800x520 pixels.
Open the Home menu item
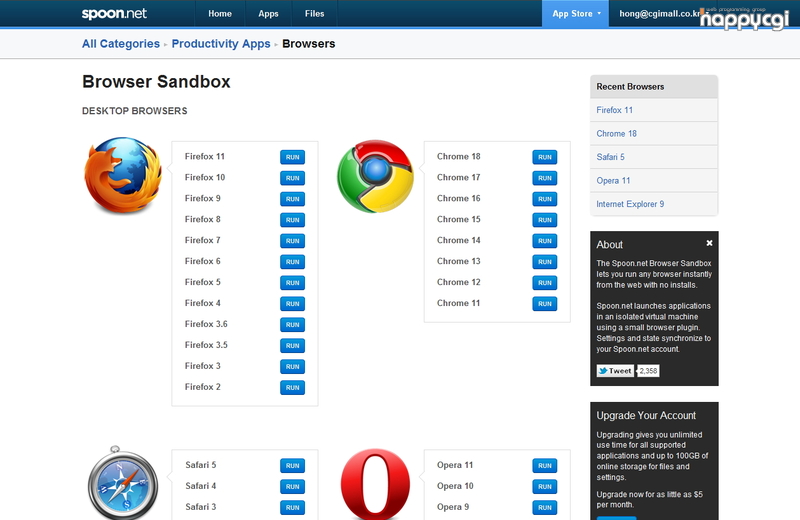click(x=220, y=14)
